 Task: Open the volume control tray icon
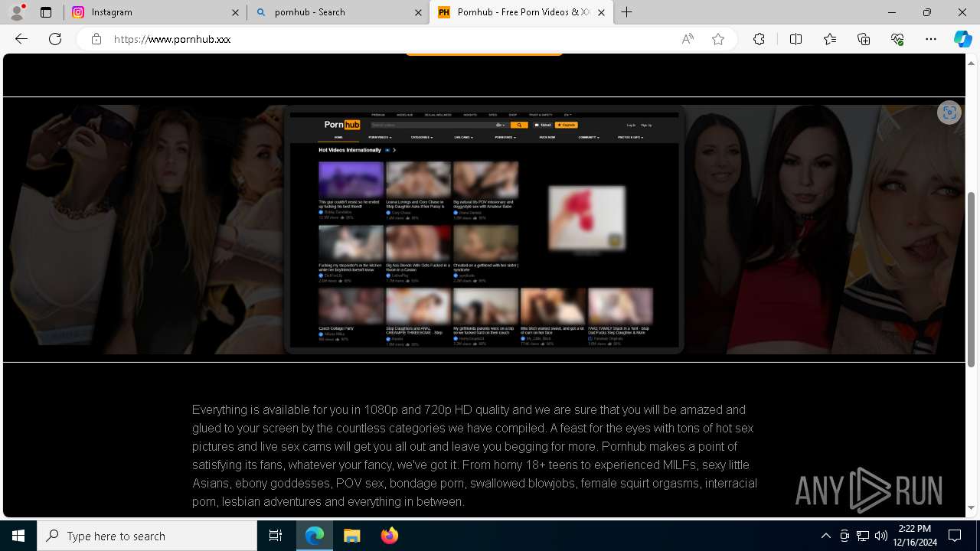(x=881, y=536)
